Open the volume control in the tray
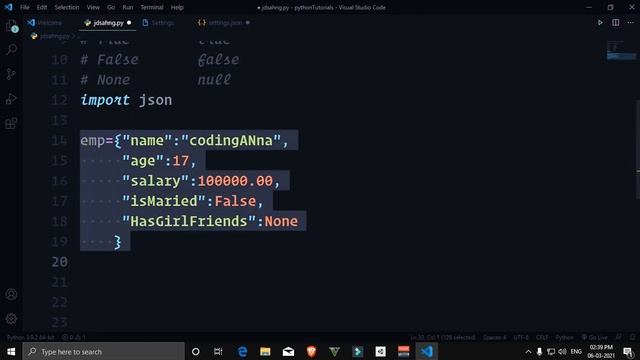Image resolution: width=640 pixels, height=360 pixels. 562,351
